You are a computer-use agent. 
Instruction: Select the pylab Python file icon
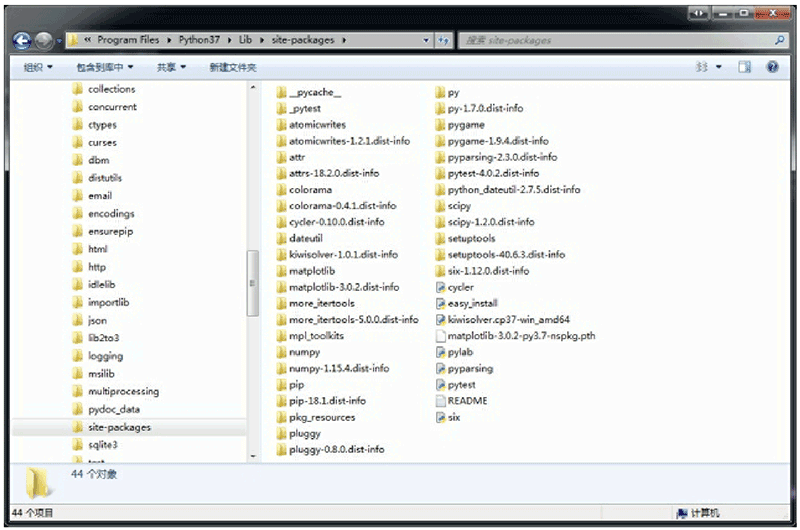coord(440,352)
